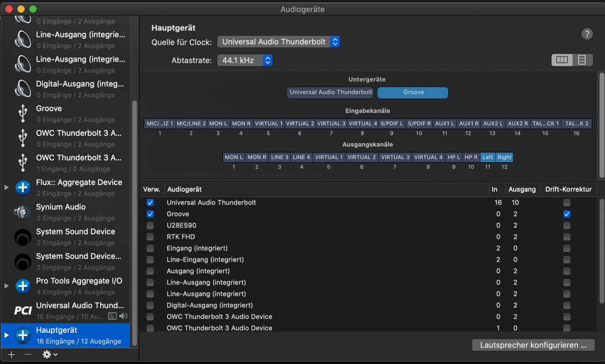Select input channel S/PDIF L
This screenshot has height=364, width=605.
tap(392, 123)
